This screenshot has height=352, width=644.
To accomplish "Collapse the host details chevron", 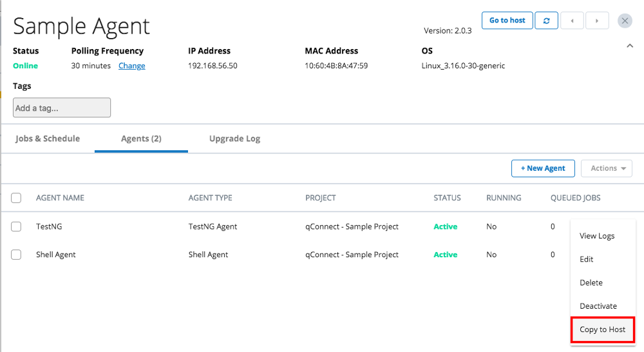I will coord(630,46).
